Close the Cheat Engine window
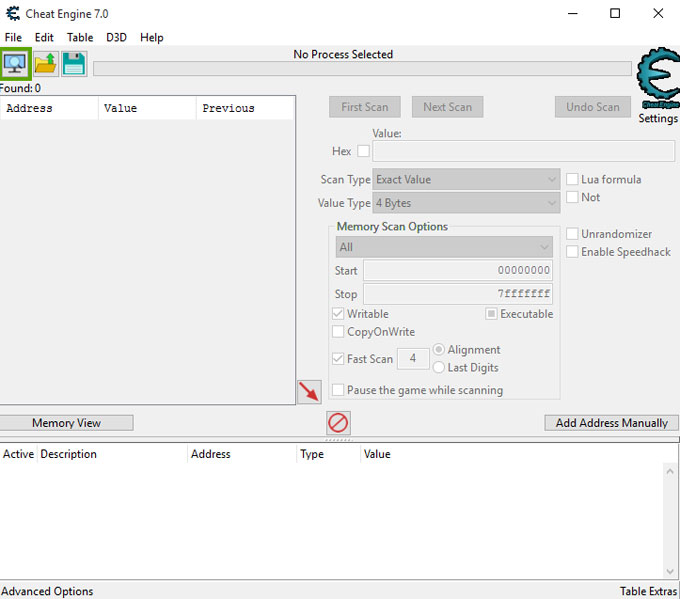Image resolution: width=680 pixels, height=599 pixels. point(658,13)
